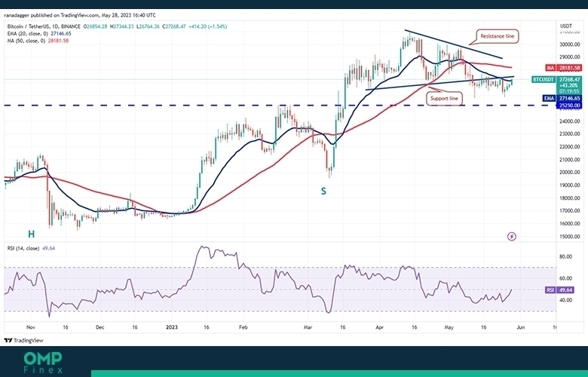Click the Jun label on time axis
The height and width of the screenshot is (377, 588).
pyautogui.click(x=520, y=327)
